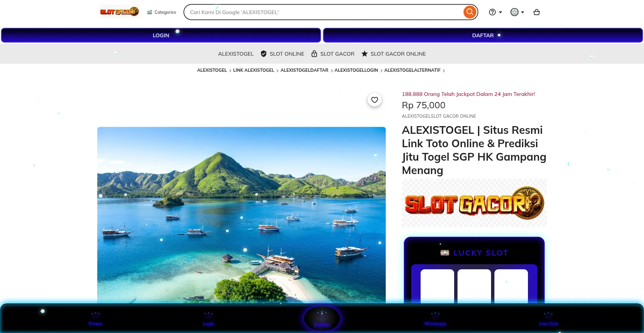Open Promo in the bottom bar
Image resolution: width=644 pixels, height=333 pixels.
coord(95,319)
